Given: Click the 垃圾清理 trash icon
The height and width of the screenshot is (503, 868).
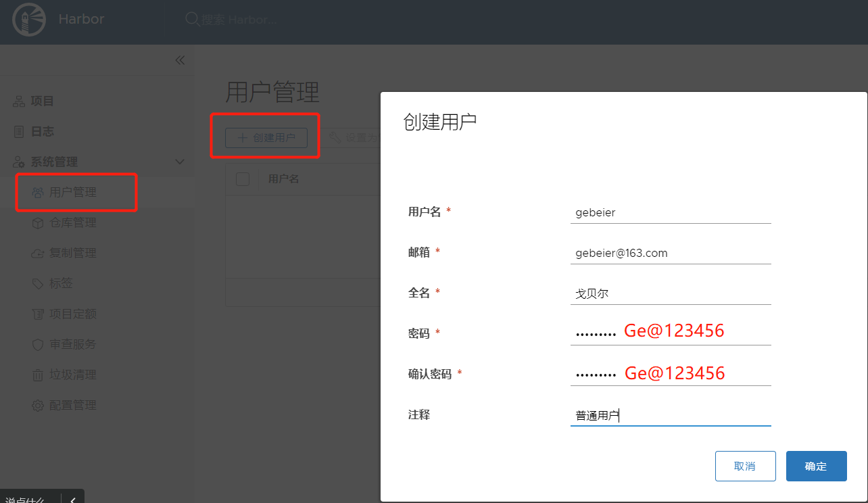Looking at the screenshot, I should tap(38, 375).
